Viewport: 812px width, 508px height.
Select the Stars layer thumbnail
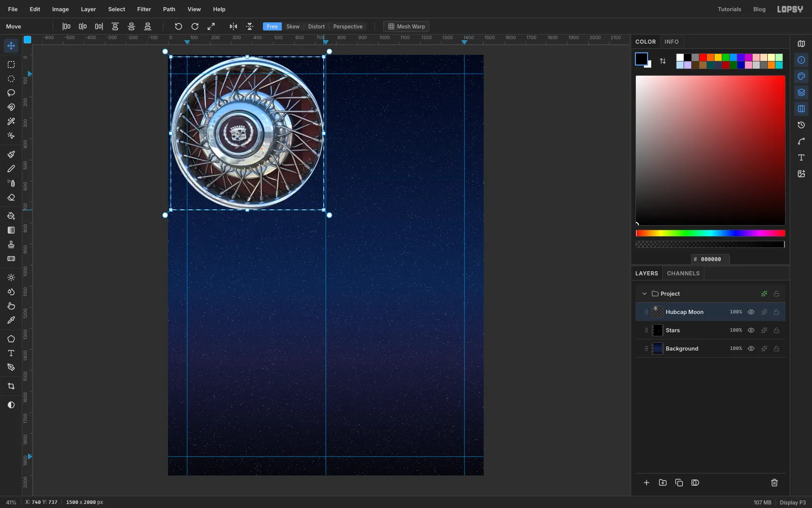(657, 330)
